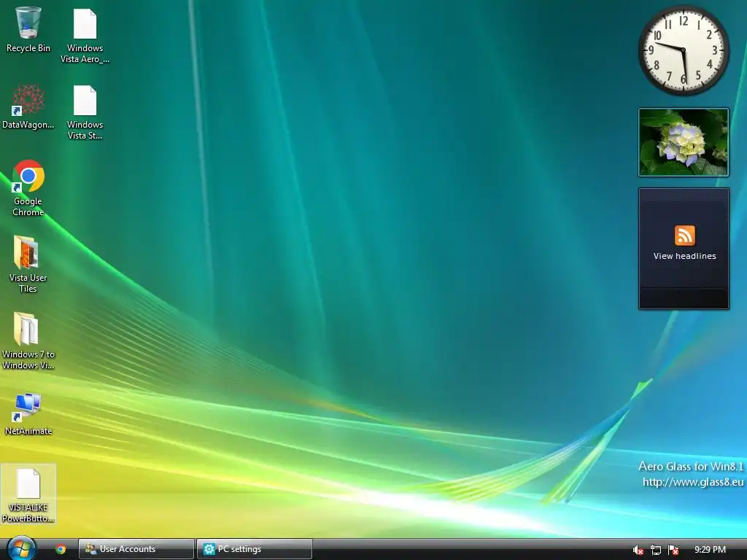Switch to the User Accounts taskbar window
747x560 pixels.
(x=136, y=549)
